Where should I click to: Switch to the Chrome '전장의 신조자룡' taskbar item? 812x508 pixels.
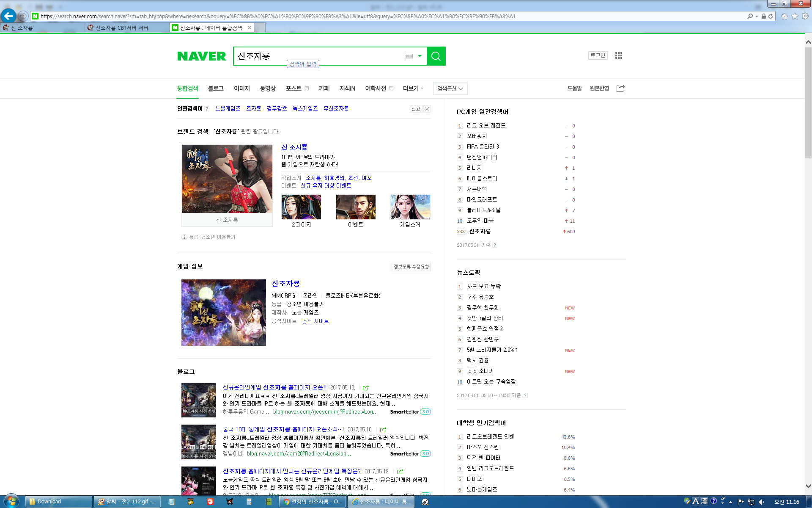(313, 502)
